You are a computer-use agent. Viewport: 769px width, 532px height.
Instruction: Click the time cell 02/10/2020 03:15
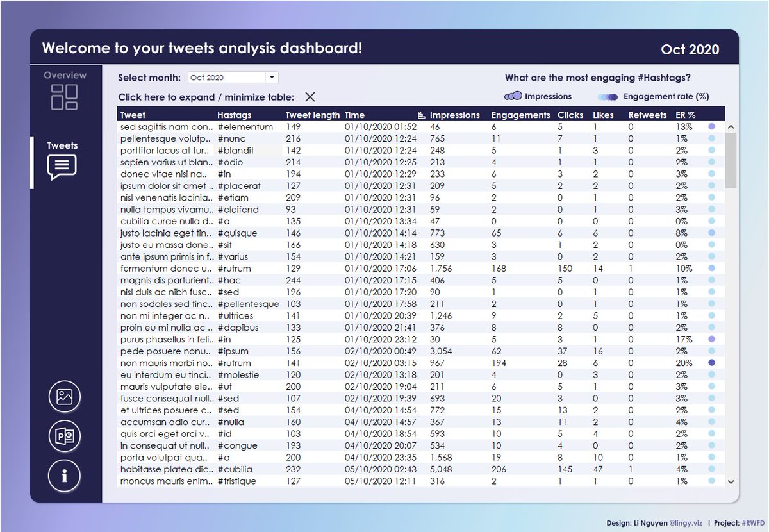[x=381, y=363]
